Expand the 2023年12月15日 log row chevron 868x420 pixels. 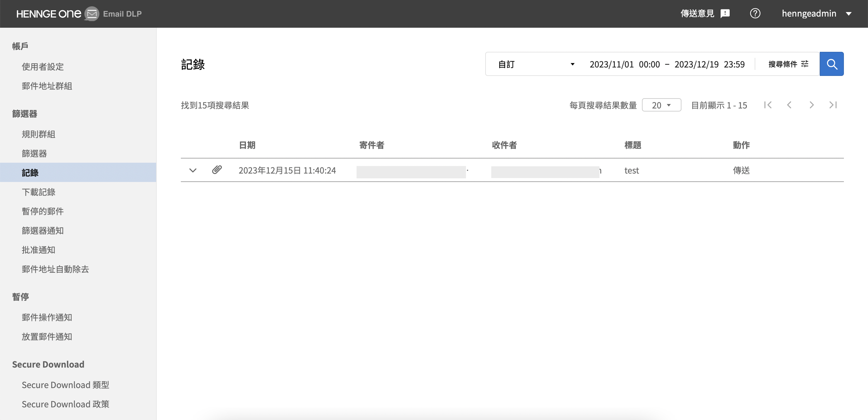click(x=193, y=170)
